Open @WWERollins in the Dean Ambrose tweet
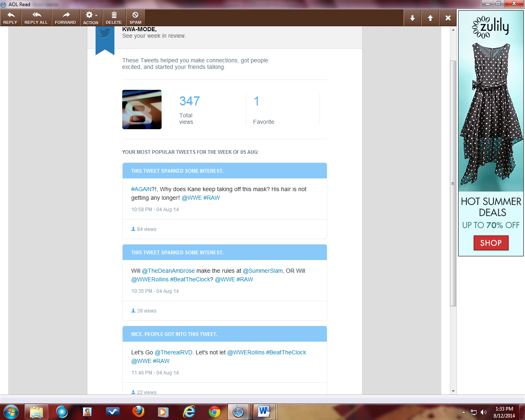This screenshot has height=420, width=525. click(x=150, y=279)
